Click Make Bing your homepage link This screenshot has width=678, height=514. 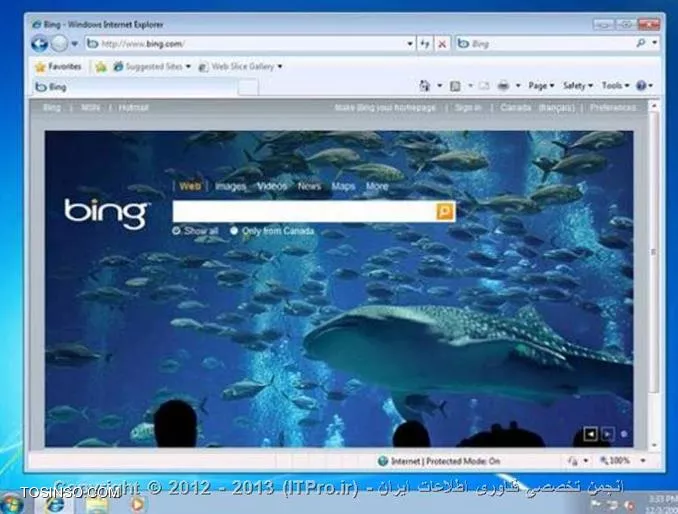point(385,108)
